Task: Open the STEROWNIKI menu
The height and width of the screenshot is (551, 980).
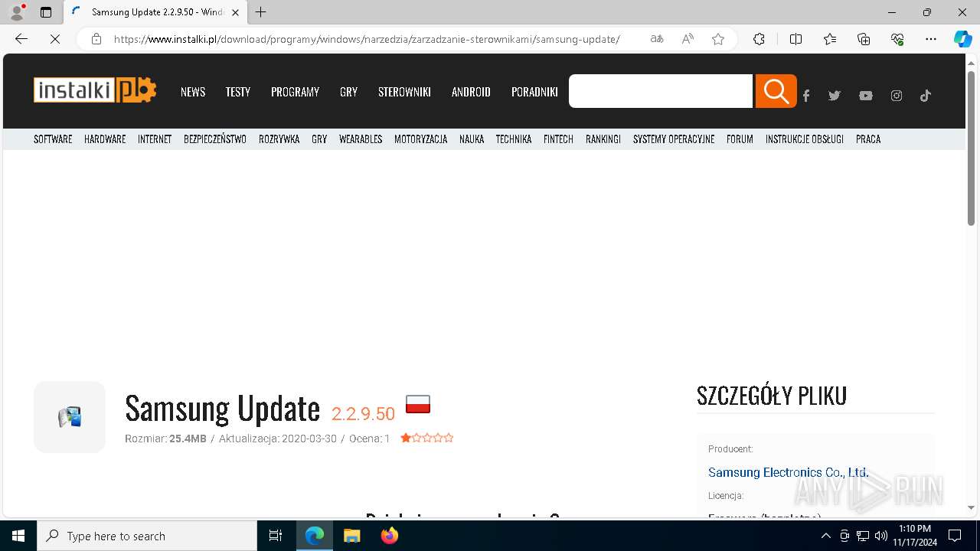Action: [404, 92]
